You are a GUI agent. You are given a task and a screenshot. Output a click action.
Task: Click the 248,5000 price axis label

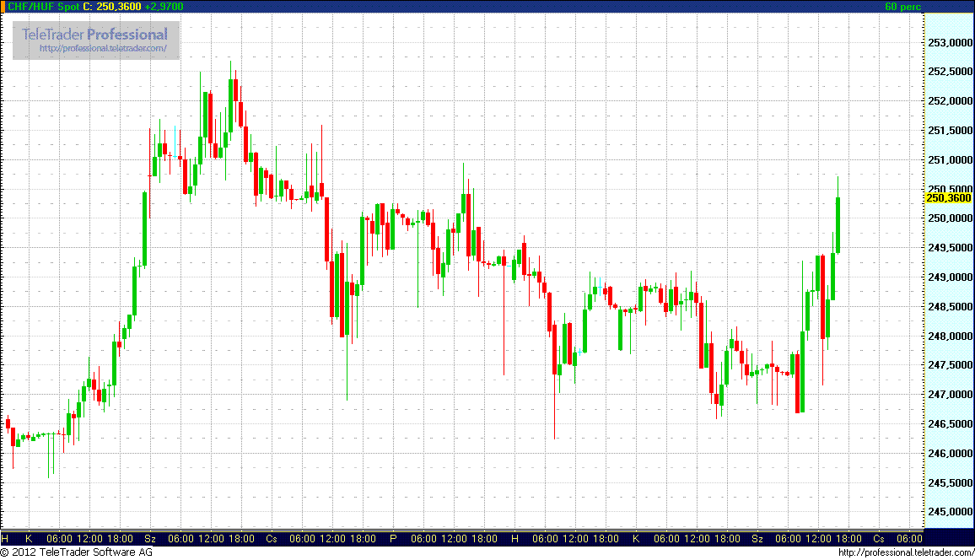click(950, 306)
